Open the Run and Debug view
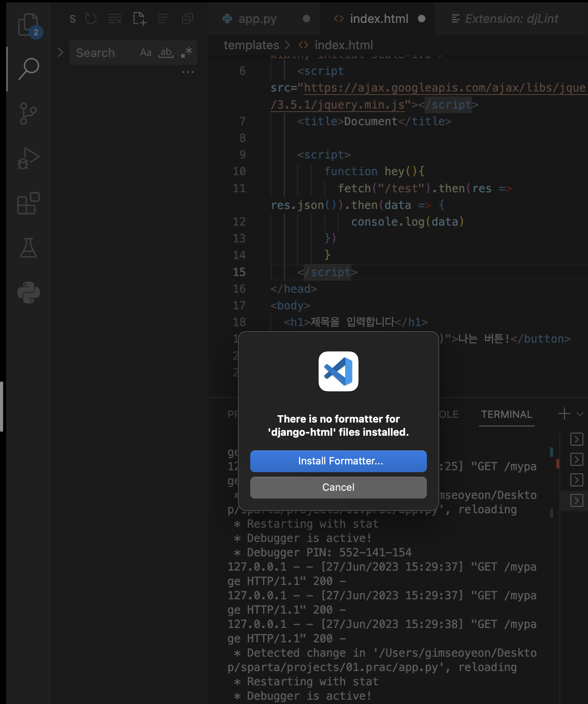588x704 pixels. (29, 158)
